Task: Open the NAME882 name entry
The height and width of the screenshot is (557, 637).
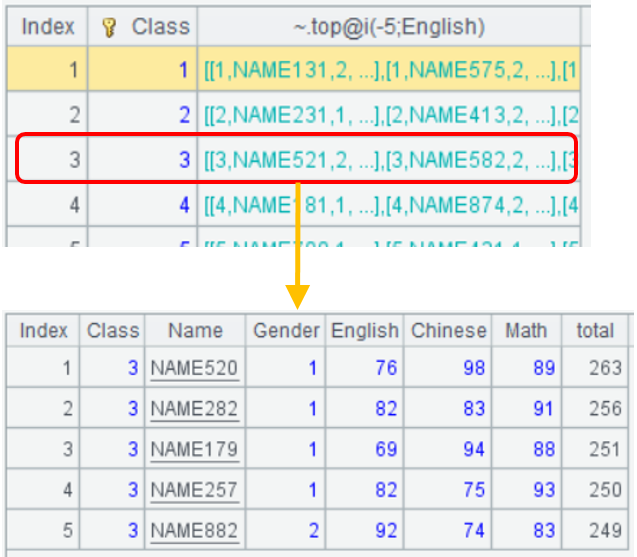Action: [195, 529]
